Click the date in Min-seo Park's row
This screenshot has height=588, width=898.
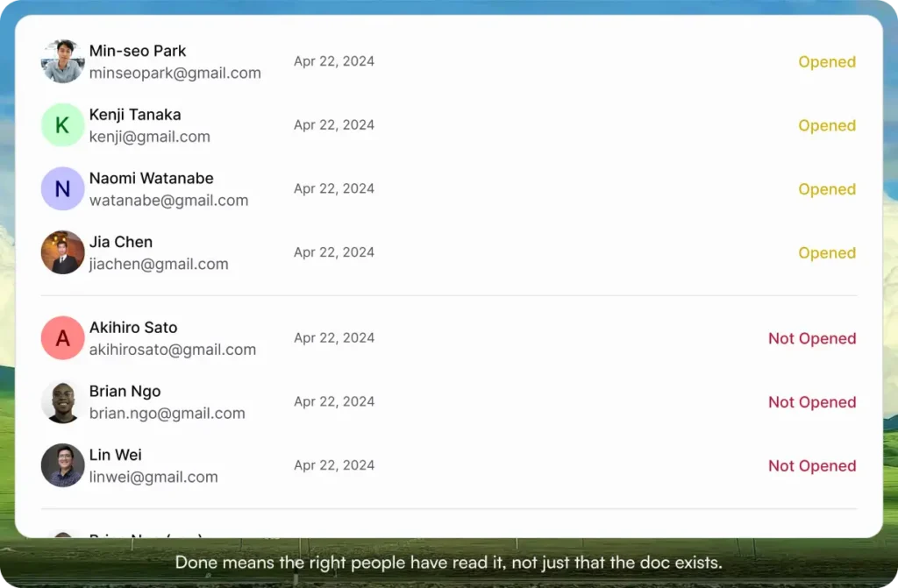click(x=334, y=61)
